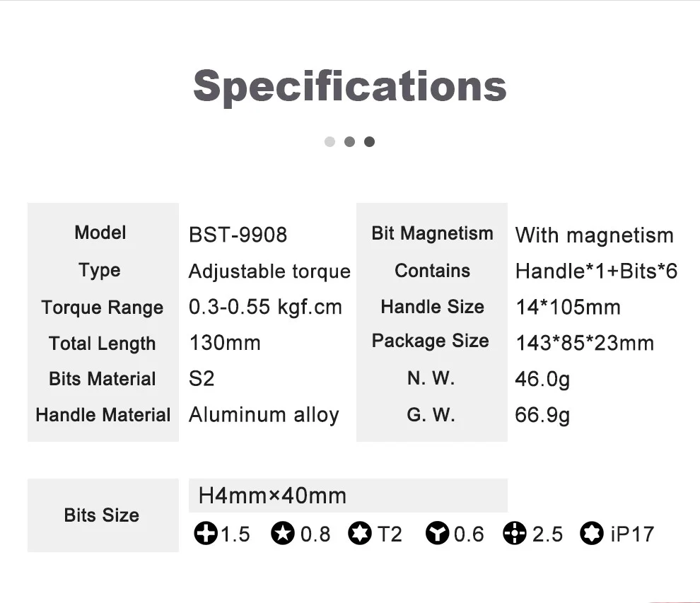Screen dimensions: 700x603
Task: Select the middle pagination dot
Action: click(349, 141)
